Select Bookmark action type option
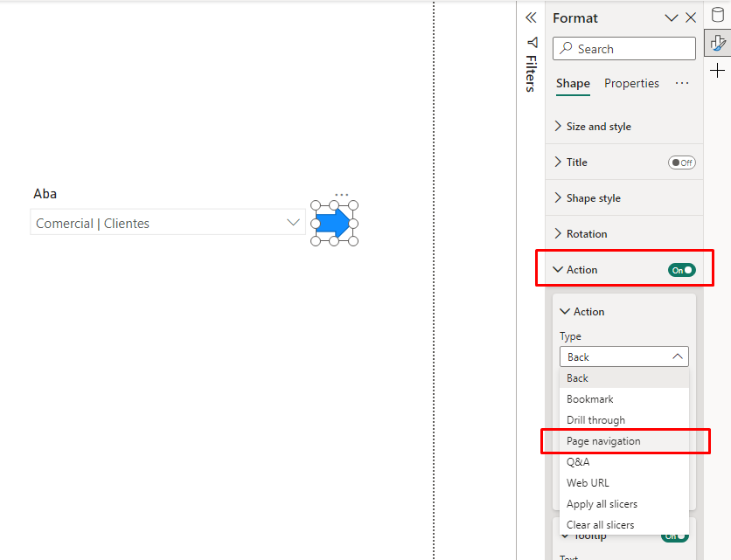This screenshot has height=560, width=731. tap(590, 399)
